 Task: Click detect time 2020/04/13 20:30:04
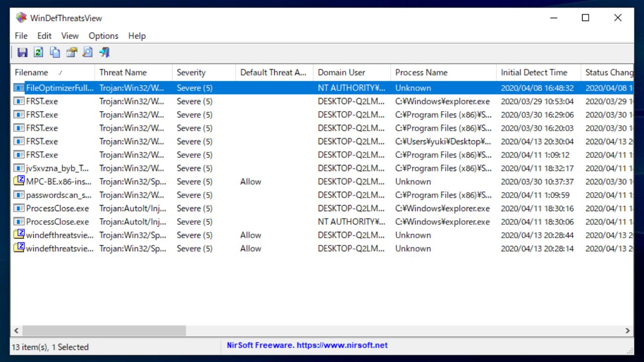(x=537, y=142)
